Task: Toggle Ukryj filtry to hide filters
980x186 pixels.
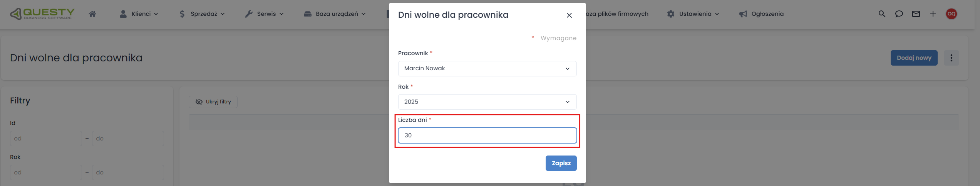Action: (x=213, y=102)
